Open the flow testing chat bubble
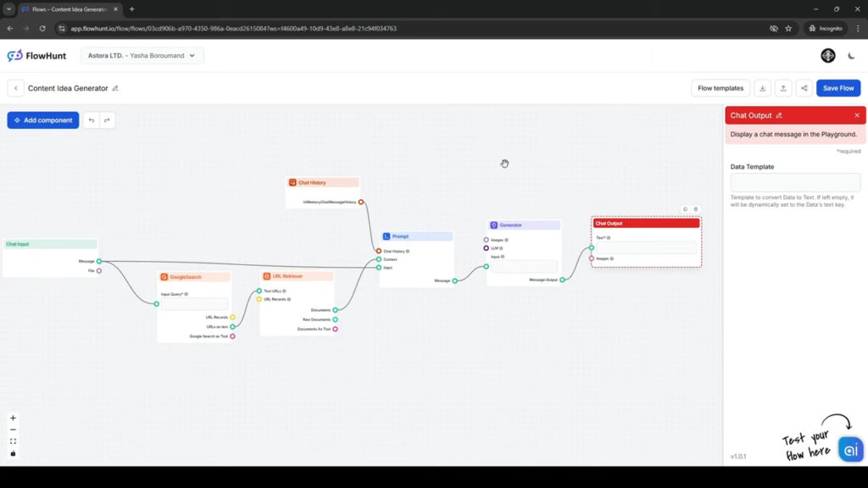 850,449
